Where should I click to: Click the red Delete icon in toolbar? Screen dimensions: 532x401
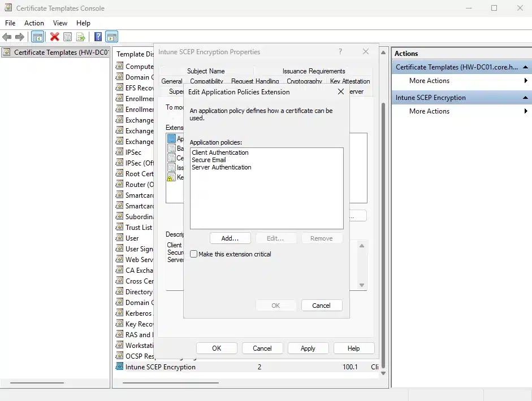(54, 37)
